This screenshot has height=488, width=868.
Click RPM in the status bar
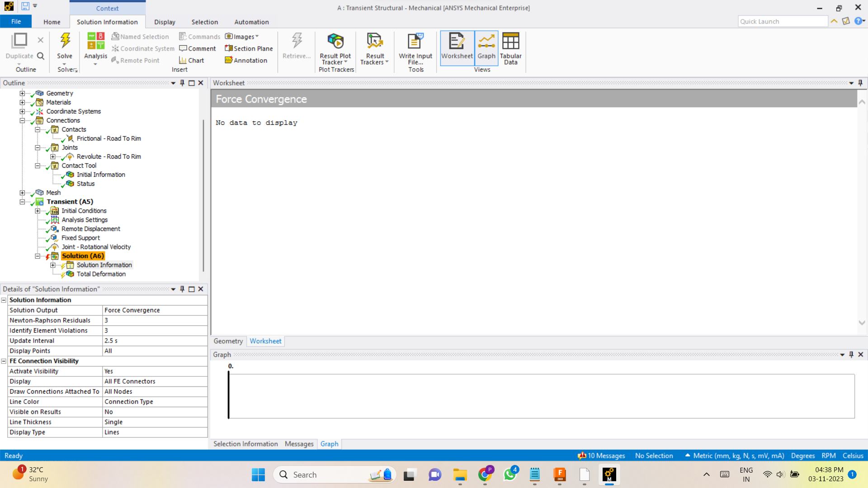829,455
